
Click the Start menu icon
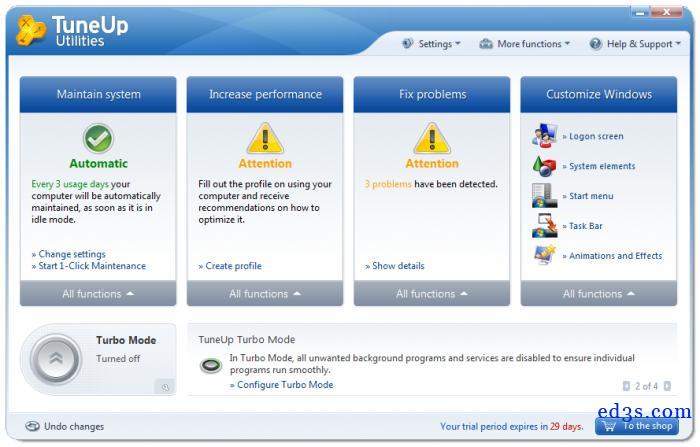pos(544,196)
